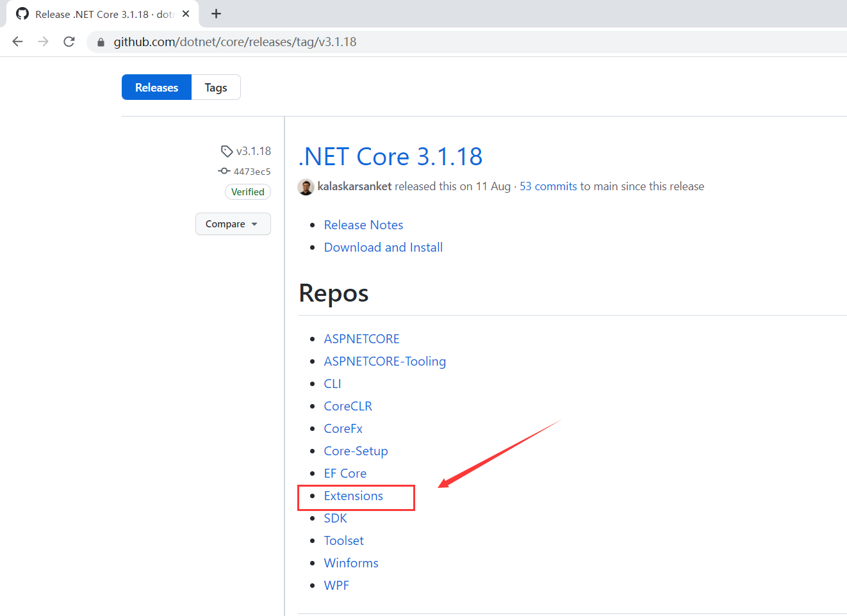Click the Verified badge
Viewport: 847px width, 616px height.
(x=247, y=192)
